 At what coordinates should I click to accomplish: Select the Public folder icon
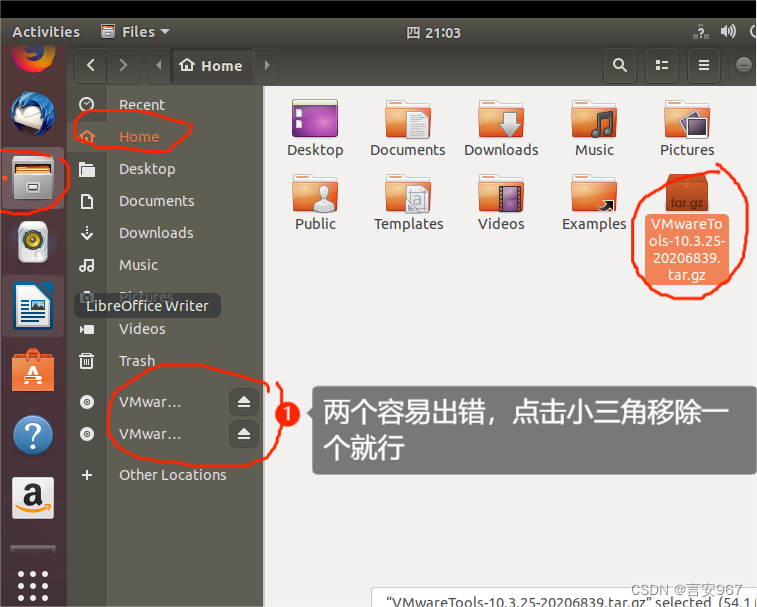(315, 202)
